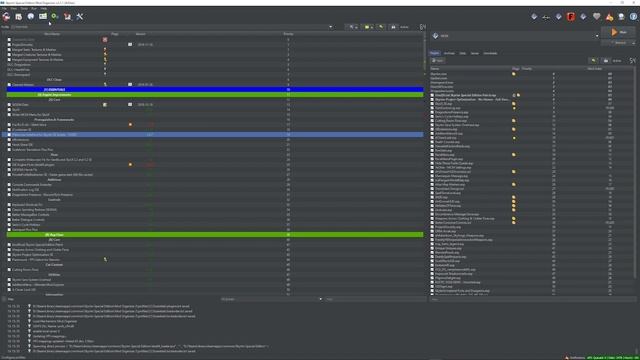This screenshot has width=640, height=360.
Task: Toggle the SkyUI mod checkbox
Action: [x=9, y=110]
